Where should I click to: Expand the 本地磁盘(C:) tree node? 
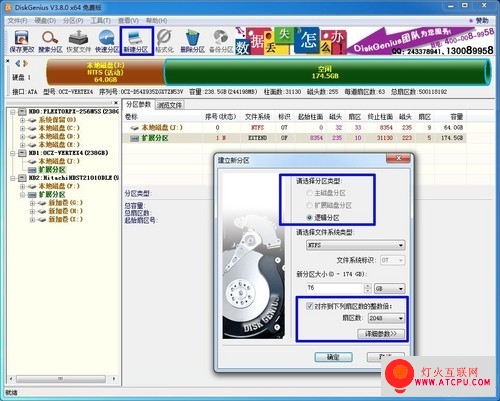click(22, 128)
